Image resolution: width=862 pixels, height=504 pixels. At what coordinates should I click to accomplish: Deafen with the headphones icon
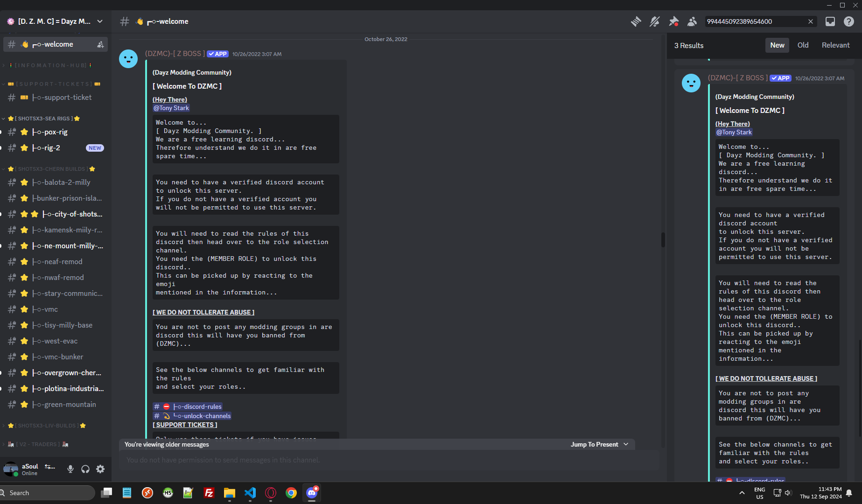coord(85,469)
